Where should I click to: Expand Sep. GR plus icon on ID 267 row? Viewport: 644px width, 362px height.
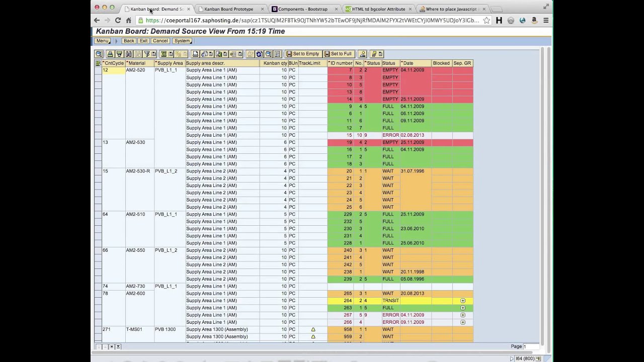click(462, 315)
